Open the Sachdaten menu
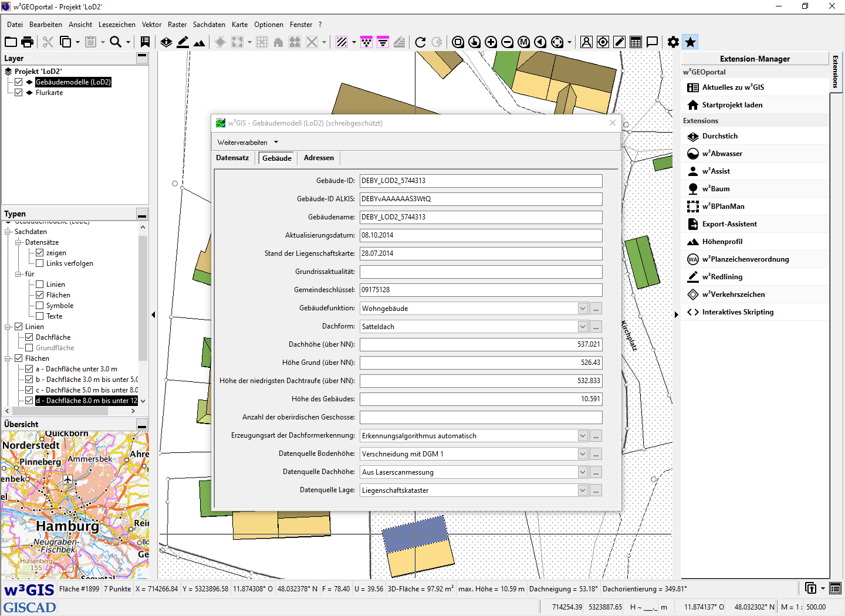845x616 pixels. tap(209, 25)
